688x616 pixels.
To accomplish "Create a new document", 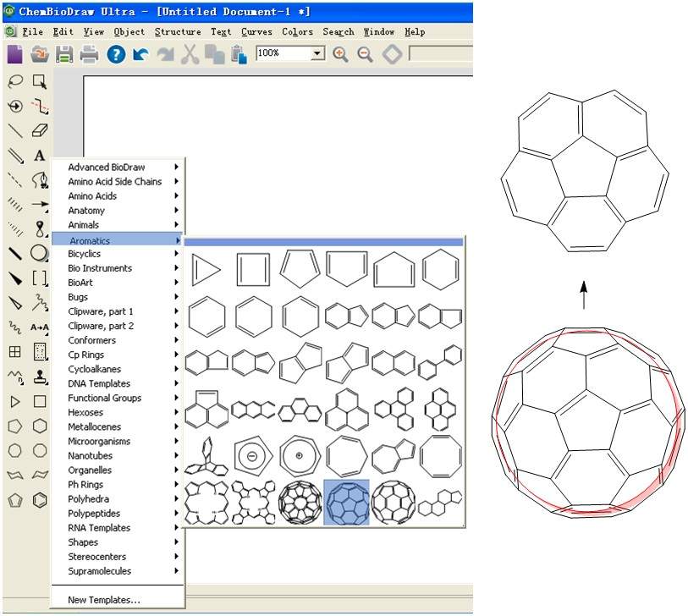I will click(15, 54).
